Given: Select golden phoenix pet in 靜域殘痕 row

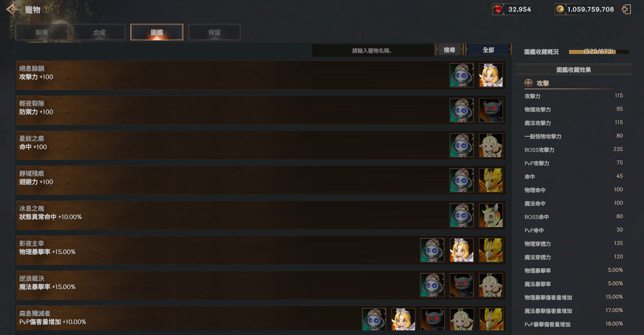Looking at the screenshot, I should click(x=491, y=180).
